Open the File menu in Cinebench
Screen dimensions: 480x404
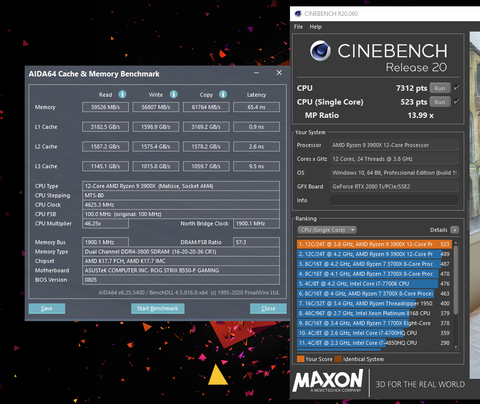click(x=298, y=27)
